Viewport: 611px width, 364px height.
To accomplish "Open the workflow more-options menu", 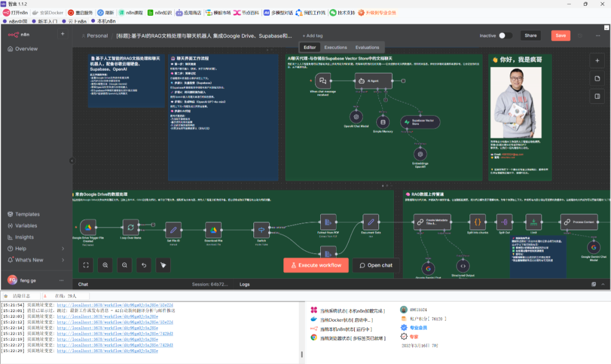I will [x=598, y=36].
